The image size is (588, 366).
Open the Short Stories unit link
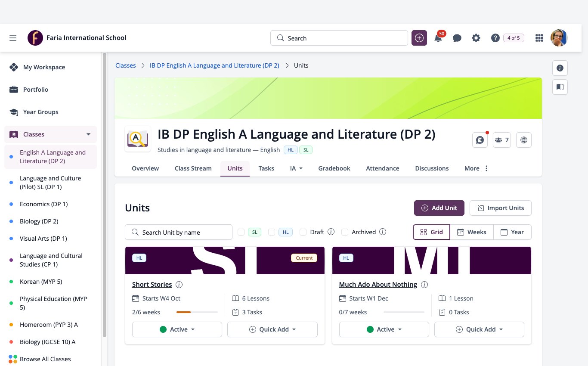pos(152,285)
